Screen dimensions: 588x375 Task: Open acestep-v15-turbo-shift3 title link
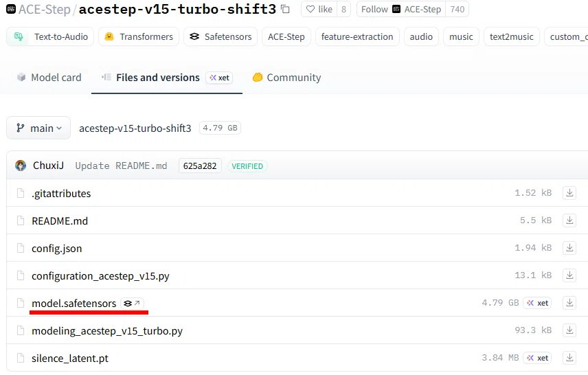[x=177, y=10]
